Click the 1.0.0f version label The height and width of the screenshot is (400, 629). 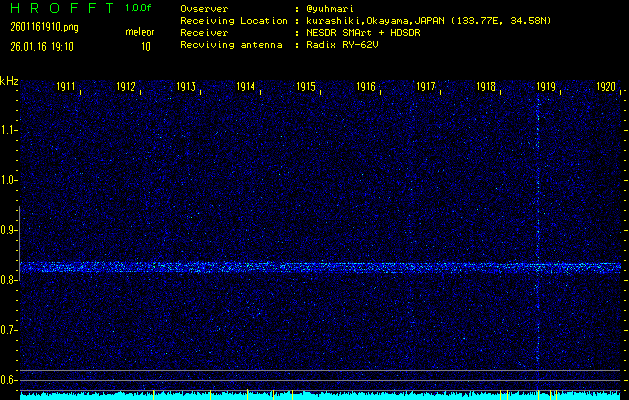139,8
